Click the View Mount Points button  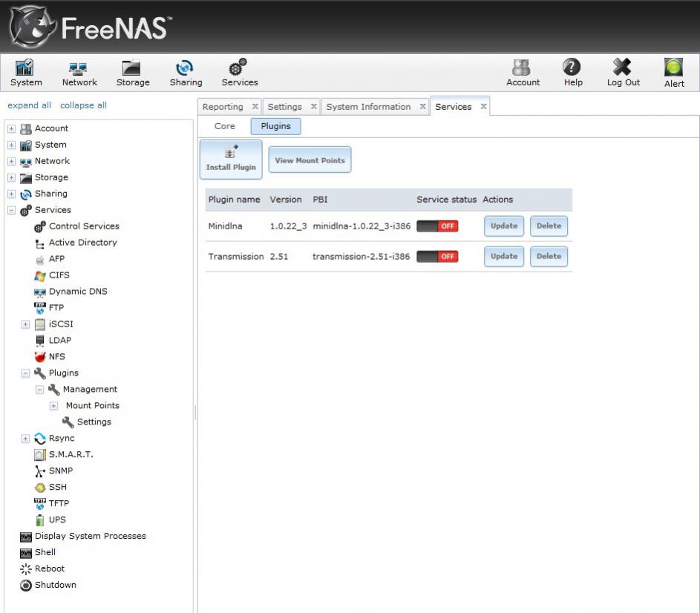click(310, 160)
